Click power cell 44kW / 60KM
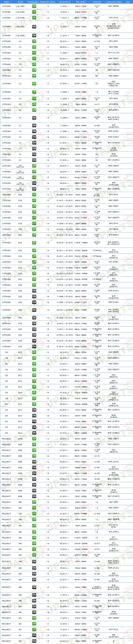The height and width of the screenshot is (644, 133). [x=81, y=53]
